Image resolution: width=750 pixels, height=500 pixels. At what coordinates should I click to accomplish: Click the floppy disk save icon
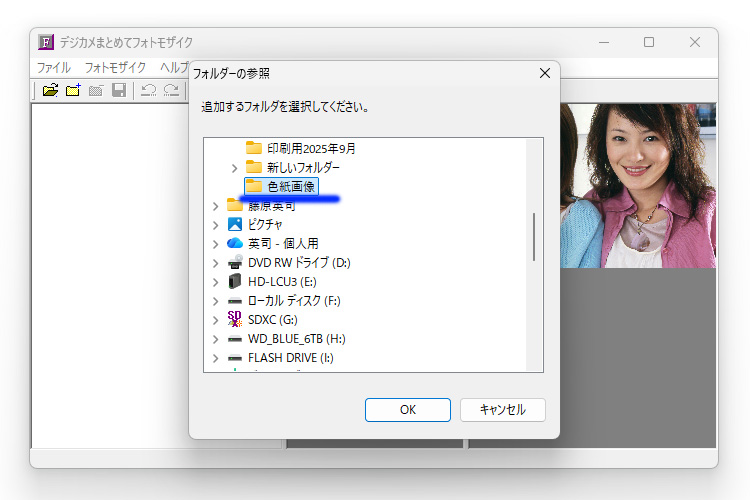click(119, 91)
